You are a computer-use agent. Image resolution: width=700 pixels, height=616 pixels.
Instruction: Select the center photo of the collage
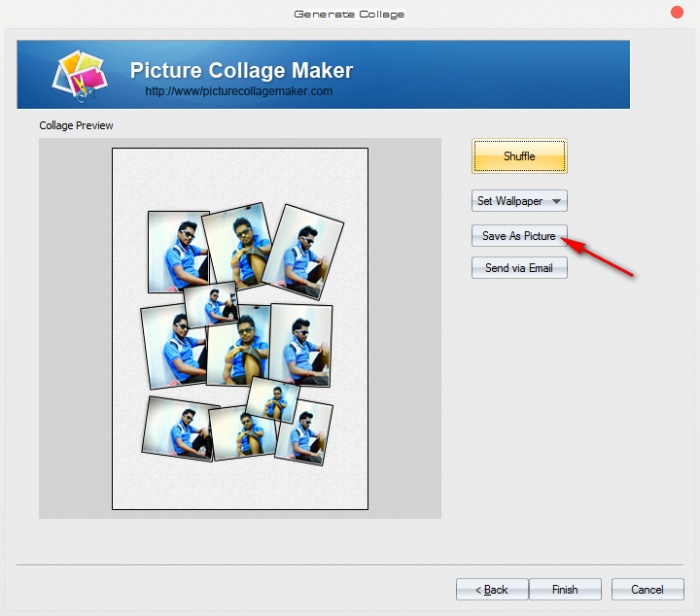point(240,352)
